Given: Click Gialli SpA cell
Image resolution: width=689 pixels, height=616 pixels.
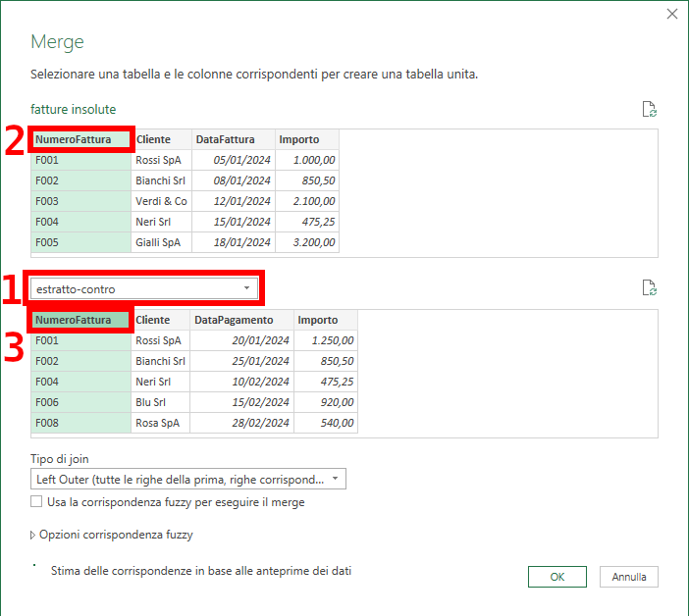Looking at the screenshot, I should [x=161, y=242].
